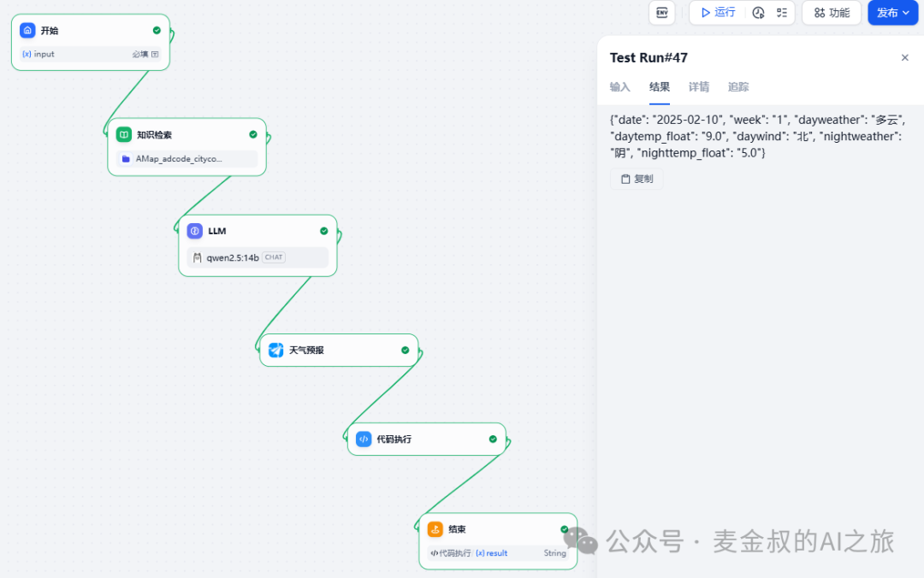This screenshot has height=578, width=924.
Task: Open the ENV environment variables panel
Action: (x=662, y=13)
